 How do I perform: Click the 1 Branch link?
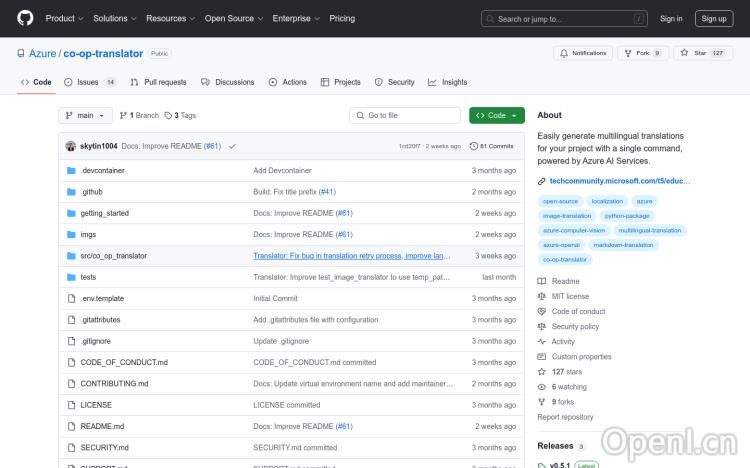pos(139,116)
